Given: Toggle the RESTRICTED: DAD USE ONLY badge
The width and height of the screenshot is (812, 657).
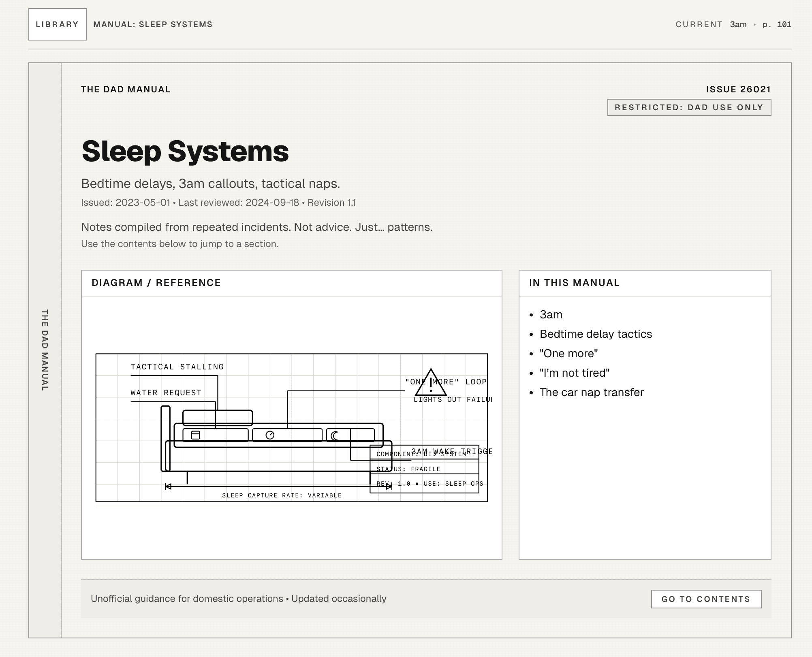Looking at the screenshot, I should (689, 107).
